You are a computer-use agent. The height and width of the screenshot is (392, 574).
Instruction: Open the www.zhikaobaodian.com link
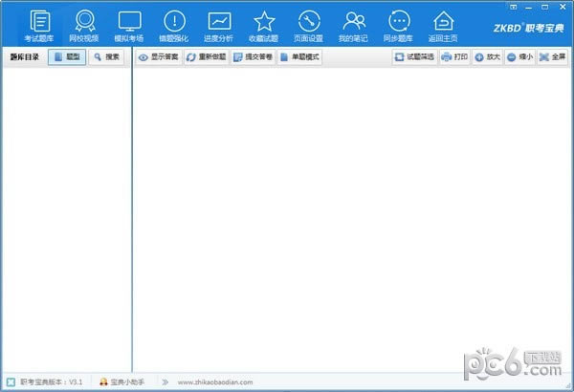tap(214, 381)
